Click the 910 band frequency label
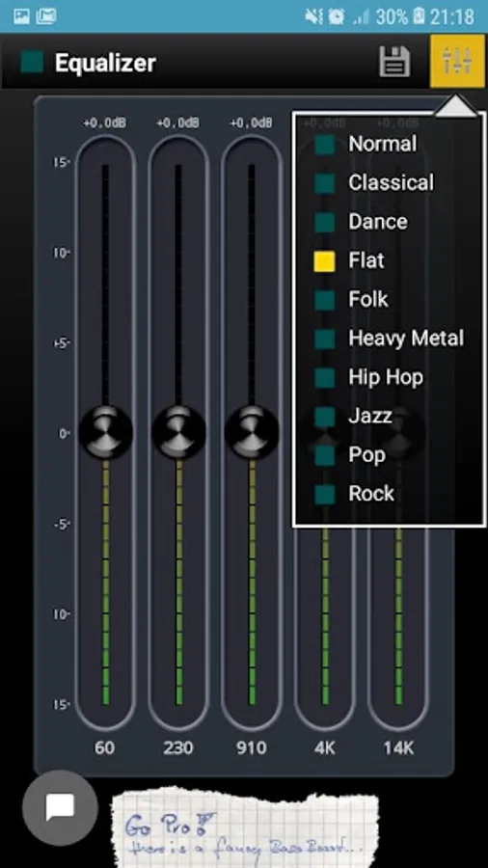The width and height of the screenshot is (488, 868). click(x=251, y=747)
